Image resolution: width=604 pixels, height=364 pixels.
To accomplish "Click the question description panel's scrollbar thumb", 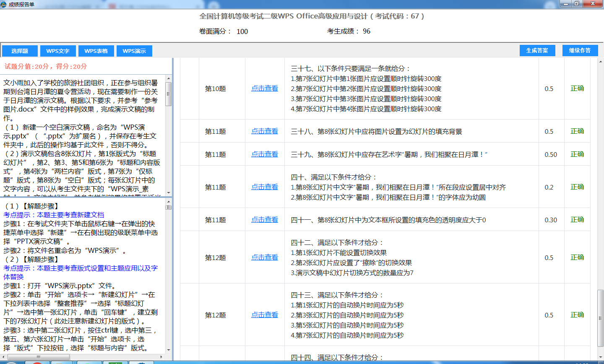I will pos(169,94).
